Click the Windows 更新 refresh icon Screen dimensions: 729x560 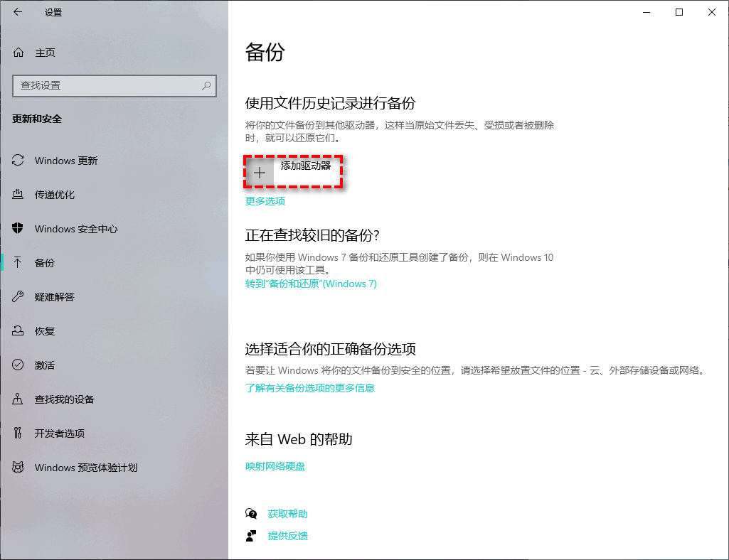[18, 161]
